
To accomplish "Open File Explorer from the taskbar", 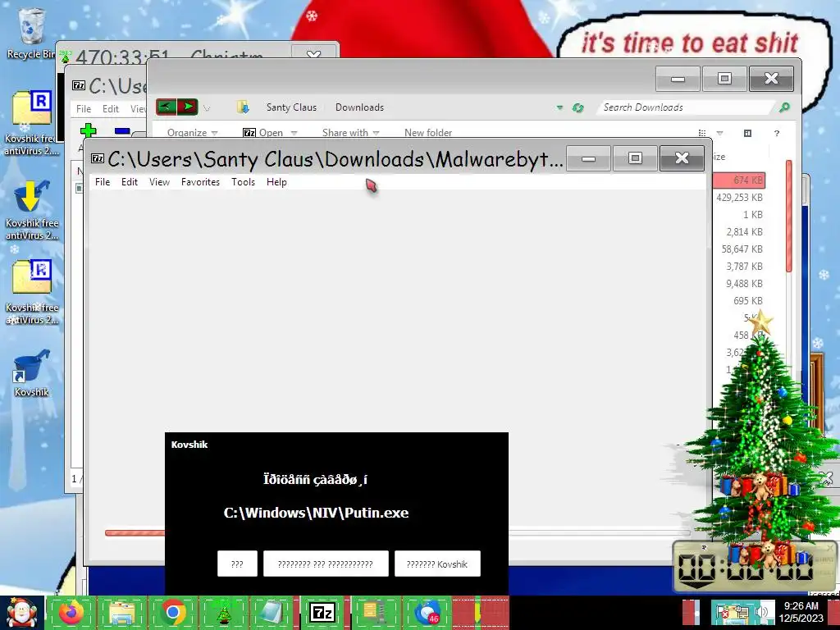I will point(122,613).
